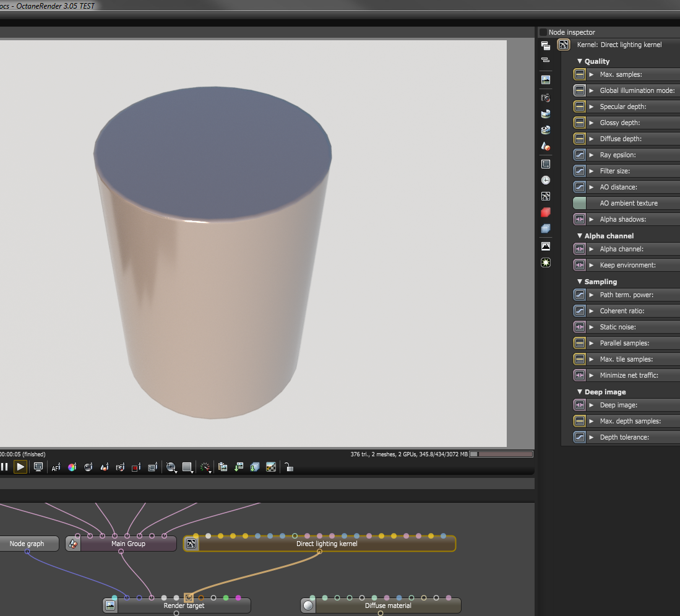Click the Main Group node

coord(128,544)
